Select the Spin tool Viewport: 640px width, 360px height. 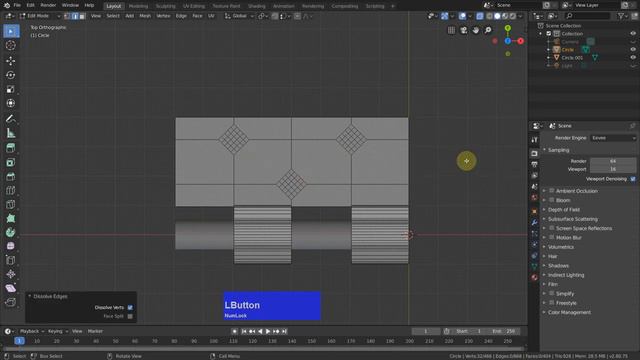coord(11,232)
